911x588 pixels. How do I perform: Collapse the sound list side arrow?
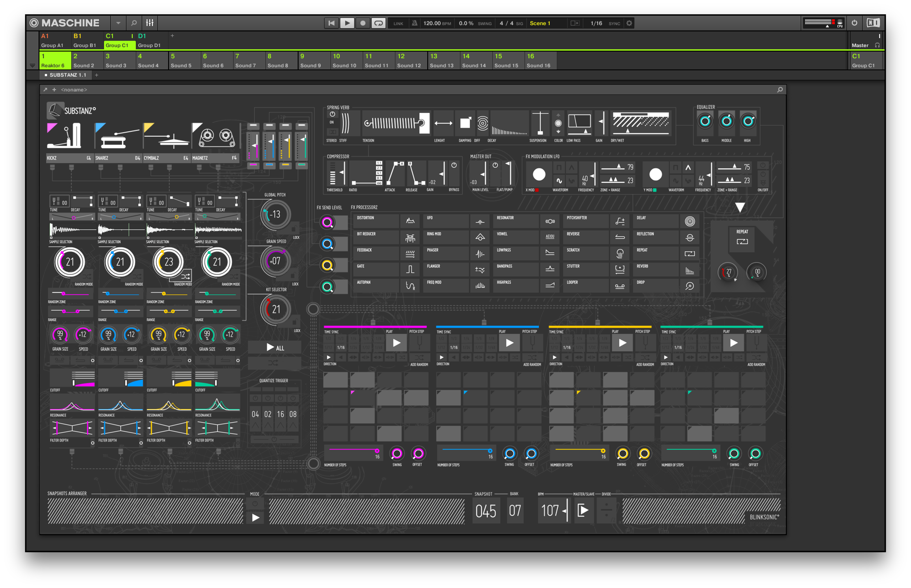(33, 65)
